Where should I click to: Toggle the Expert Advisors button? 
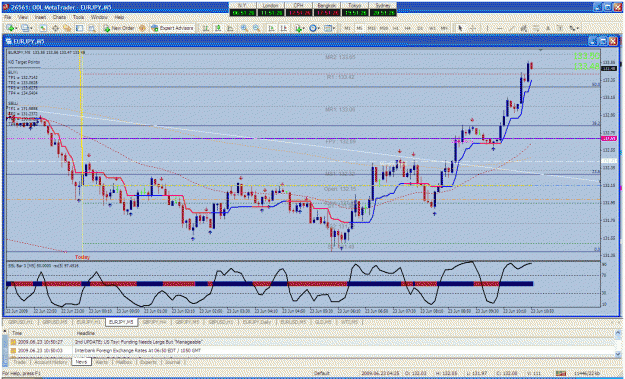[x=172, y=28]
